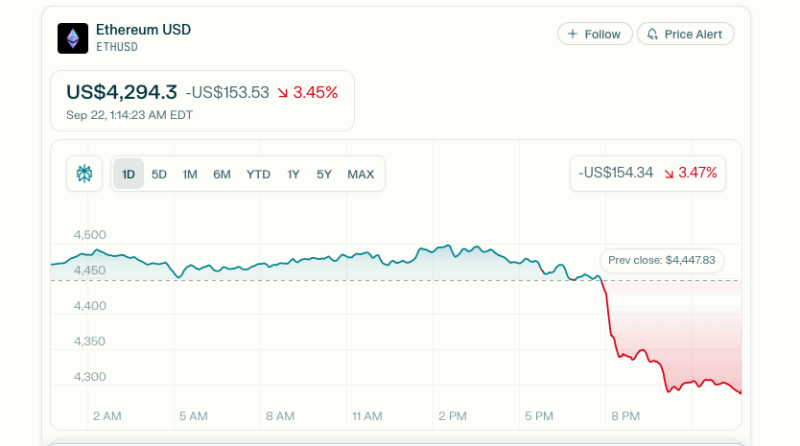Show the YTD chart range
Screen dimensions: 800x446
[x=258, y=174]
